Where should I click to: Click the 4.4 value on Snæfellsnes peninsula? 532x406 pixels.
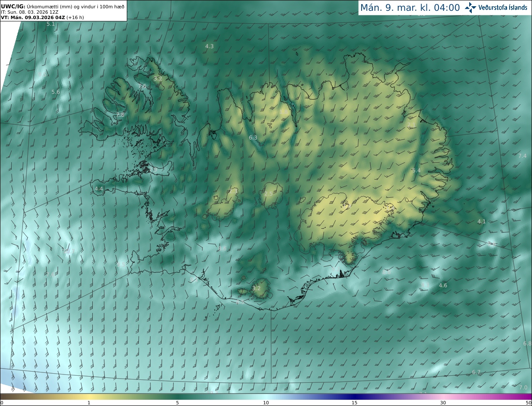pos(99,188)
